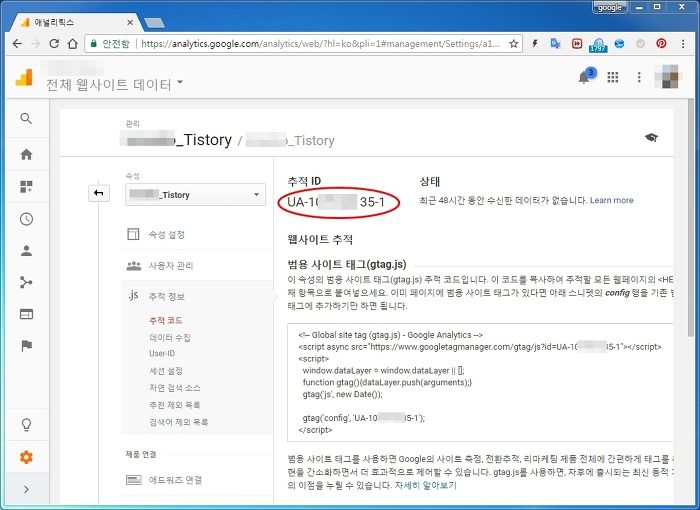Open Discover lightbulb icon
The width and height of the screenshot is (700, 510).
pos(26,424)
